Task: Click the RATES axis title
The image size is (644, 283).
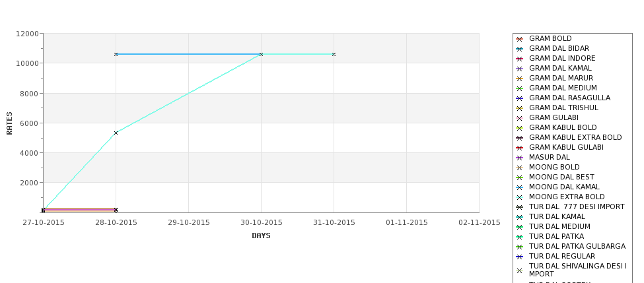Action: pos(9,123)
